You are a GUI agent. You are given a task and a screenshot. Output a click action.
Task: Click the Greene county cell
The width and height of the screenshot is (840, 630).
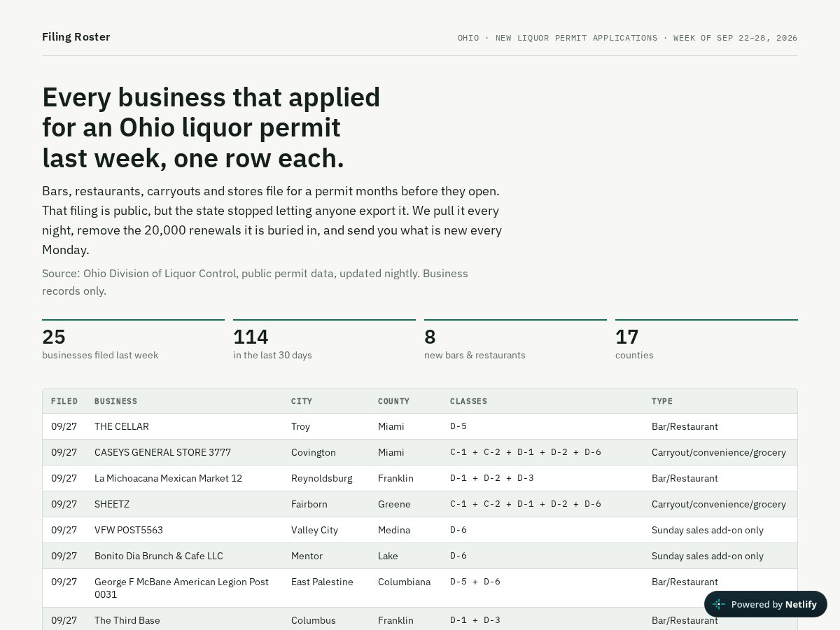click(x=394, y=504)
